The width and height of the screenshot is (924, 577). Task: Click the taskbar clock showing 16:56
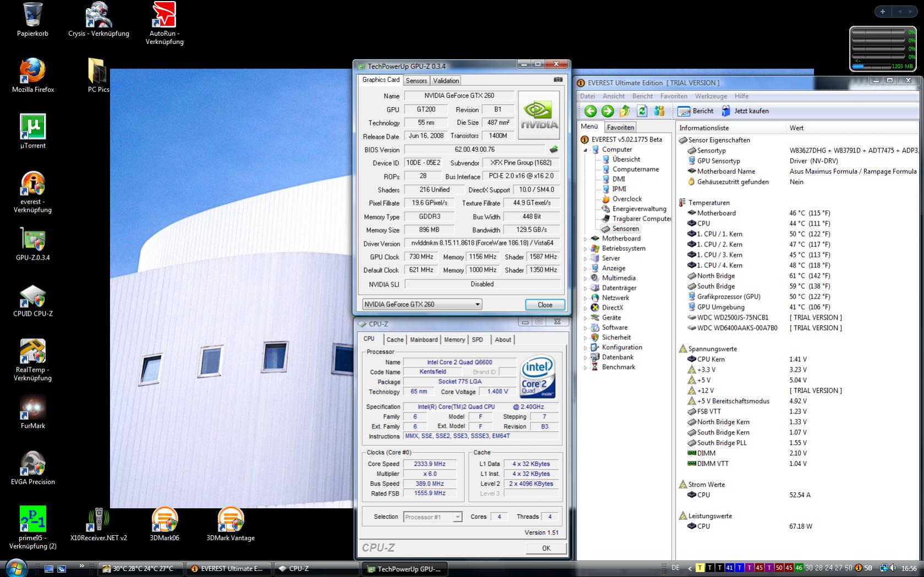pyautogui.click(x=909, y=568)
